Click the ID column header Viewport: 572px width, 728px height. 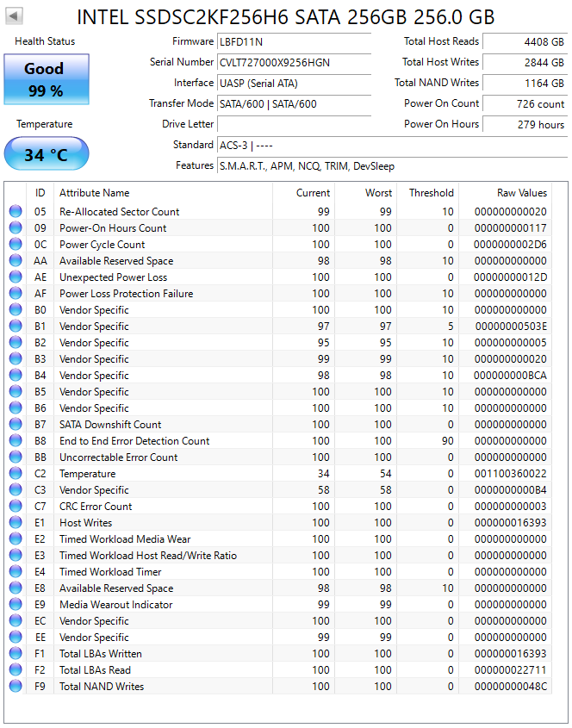point(40,193)
